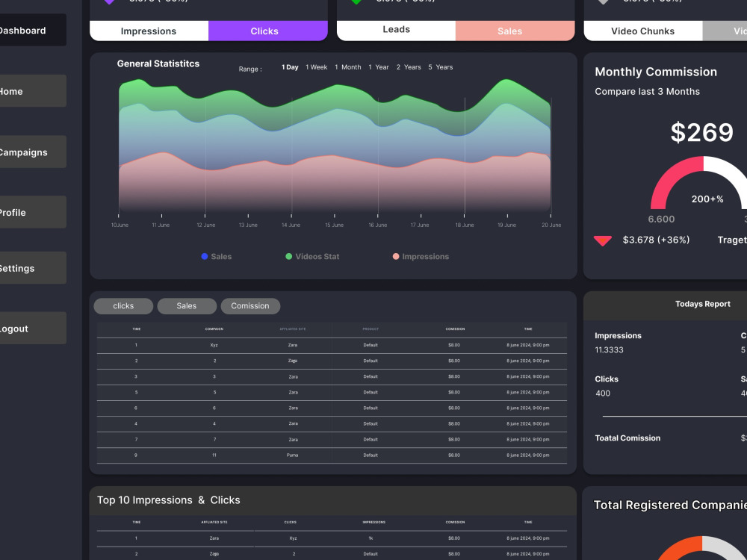Click the orange donut chart segment
The image size is (747, 560).
pyautogui.click(x=679, y=548)
